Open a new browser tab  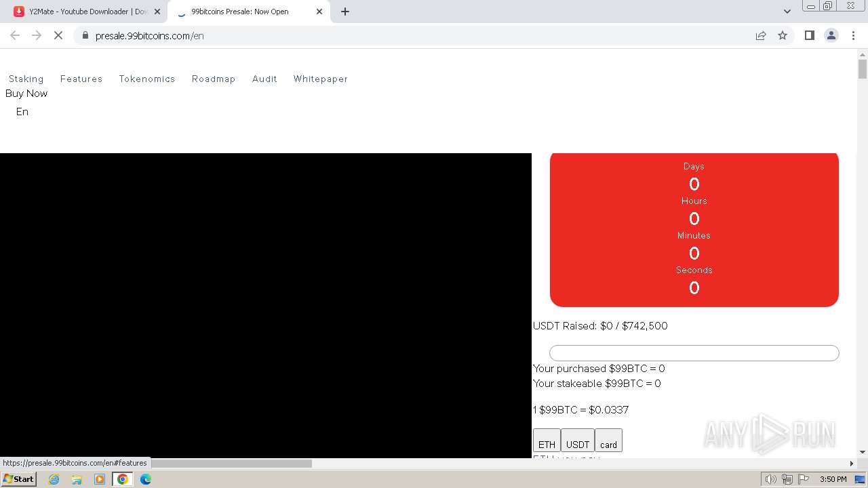coord(345,12)
